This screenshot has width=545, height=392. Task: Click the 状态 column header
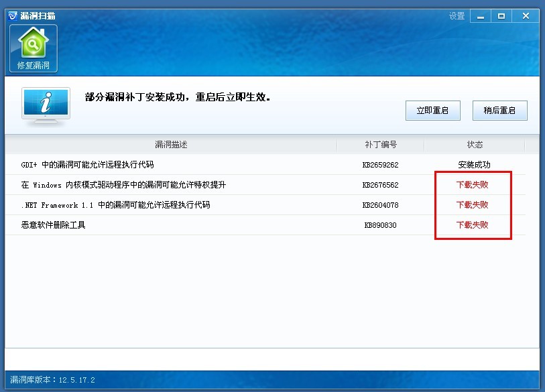473,144
